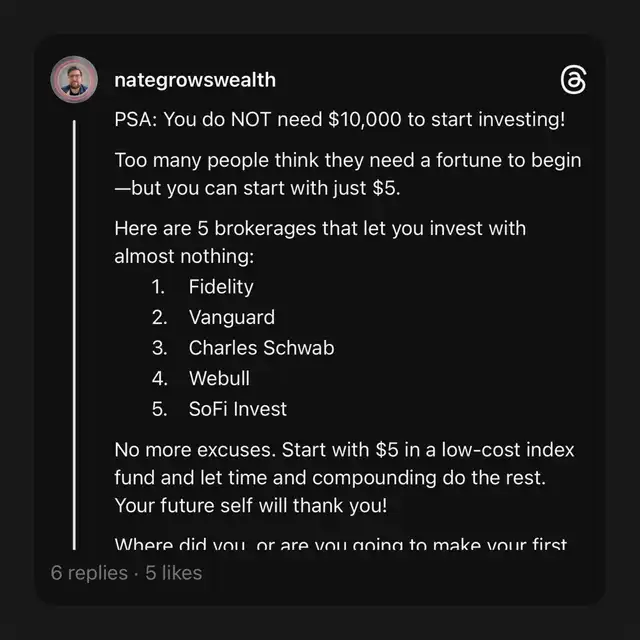Click the Threads logo icon
This screenshot has height=640, width=640.
tap(573, 80)
